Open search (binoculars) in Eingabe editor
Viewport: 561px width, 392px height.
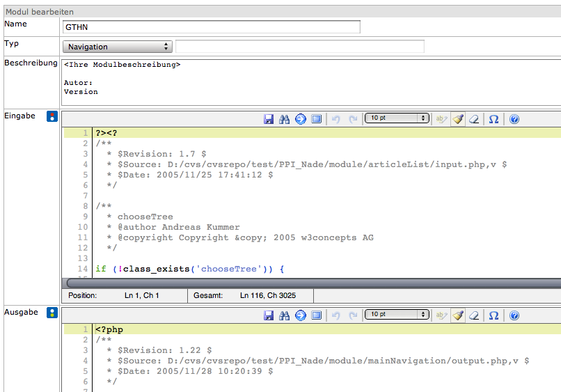click(284, 119)
